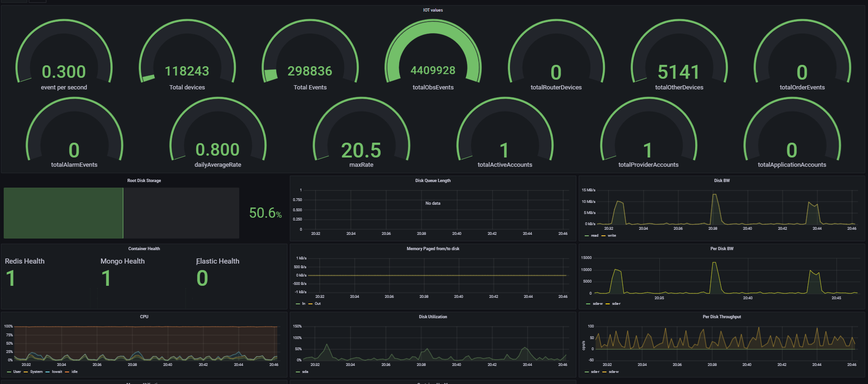Click the Elastic Health label
Screen dimensions: 868x384
pyautogui.click(x=217, y=261)
